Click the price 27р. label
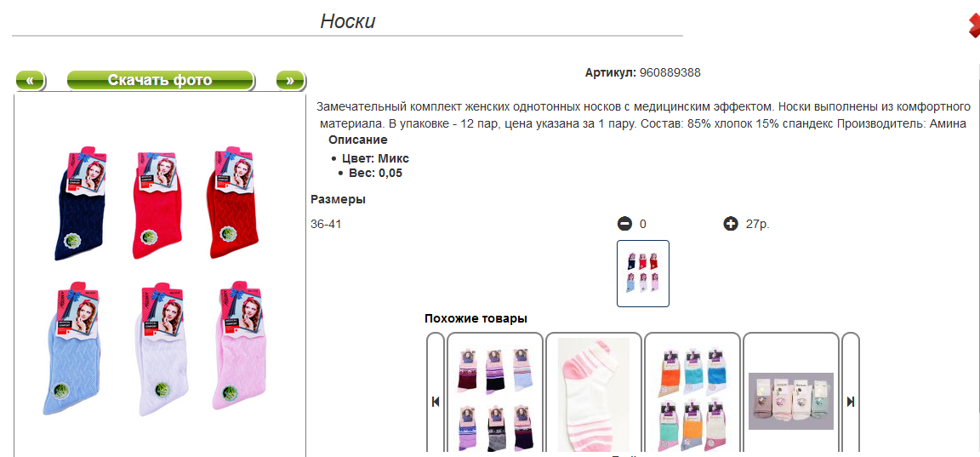980x457 pixels. tap(757, 224)
